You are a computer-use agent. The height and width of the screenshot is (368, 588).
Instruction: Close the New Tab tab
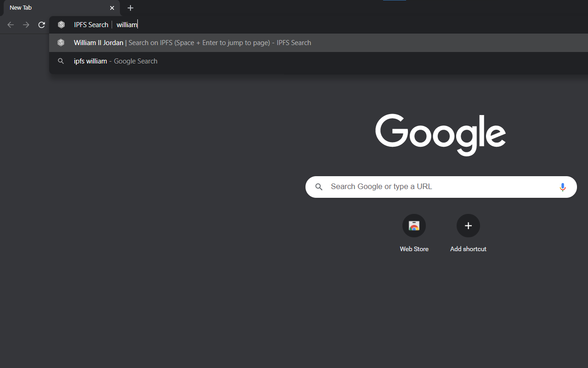(112, 8)
